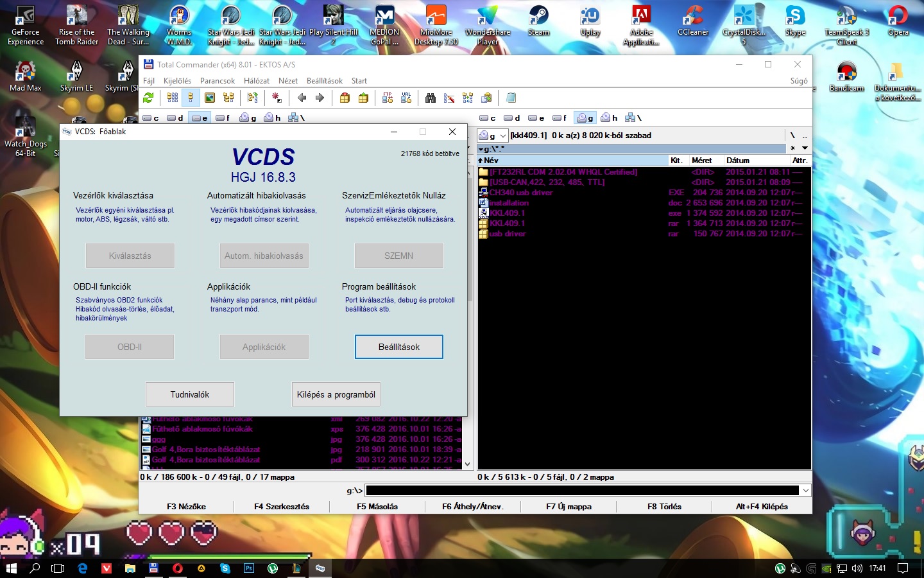Sort right panel by Attr. column
This screenshot has width=924, height=578.
coord(801,160)
